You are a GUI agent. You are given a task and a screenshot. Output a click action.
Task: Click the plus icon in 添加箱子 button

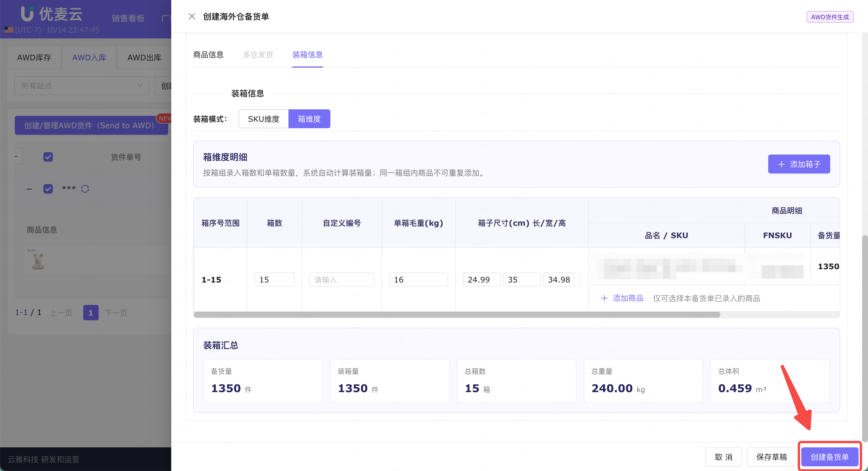coord(781,164)
